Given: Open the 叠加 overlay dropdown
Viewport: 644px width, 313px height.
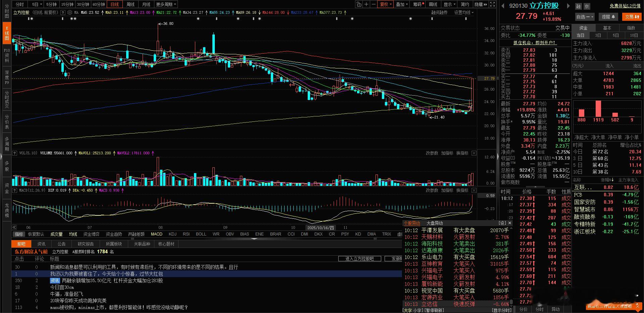Looking at the screenshot, I should (402, 4).
